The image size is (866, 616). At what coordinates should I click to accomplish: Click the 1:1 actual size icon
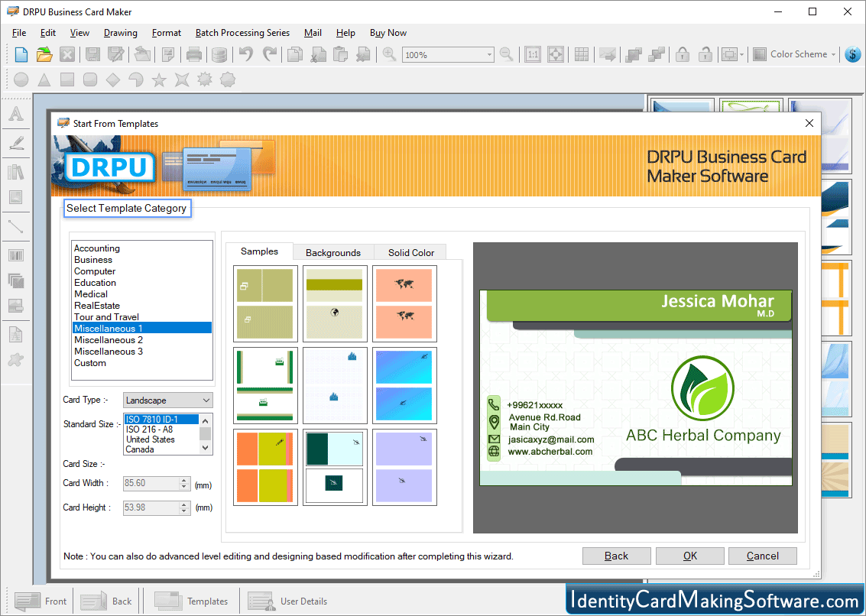pyautogui.click(x=533, y=54)
